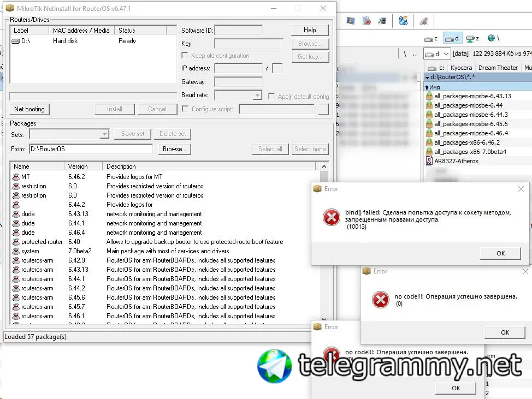This screenshot has width=532, height=399.
Task: Click the routeros-arm 6.42.9 package icon
Action: pyautogui.click(x=16, y=261)
